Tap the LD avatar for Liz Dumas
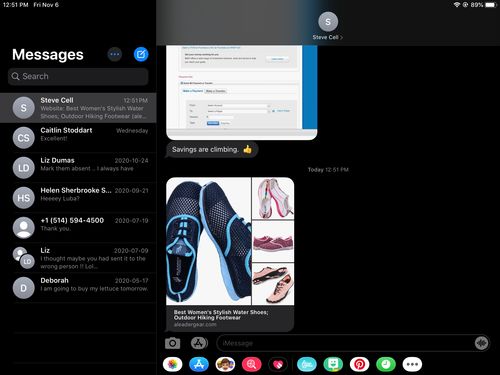Viewport: 500px width, 375px height. click(x=23, y=168)
